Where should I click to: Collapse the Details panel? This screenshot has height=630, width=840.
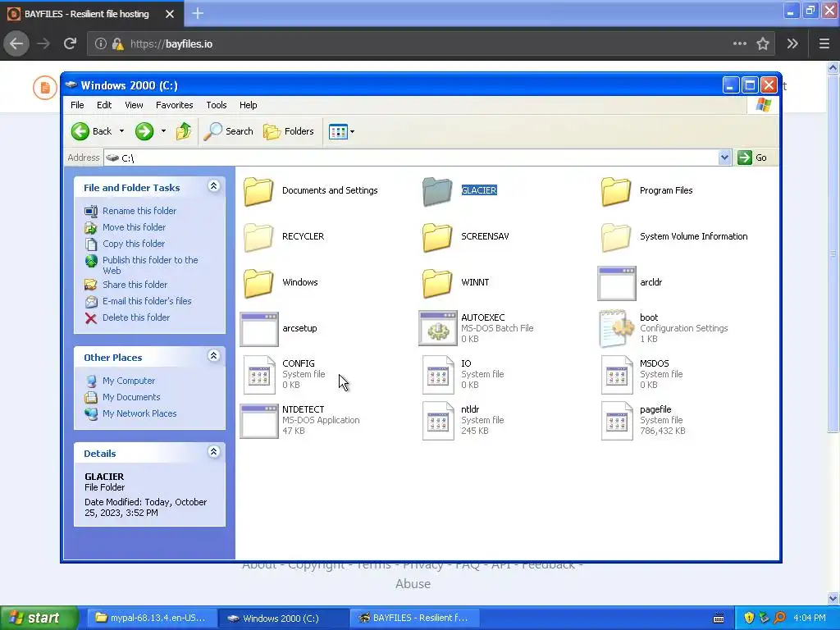(214, 452)
